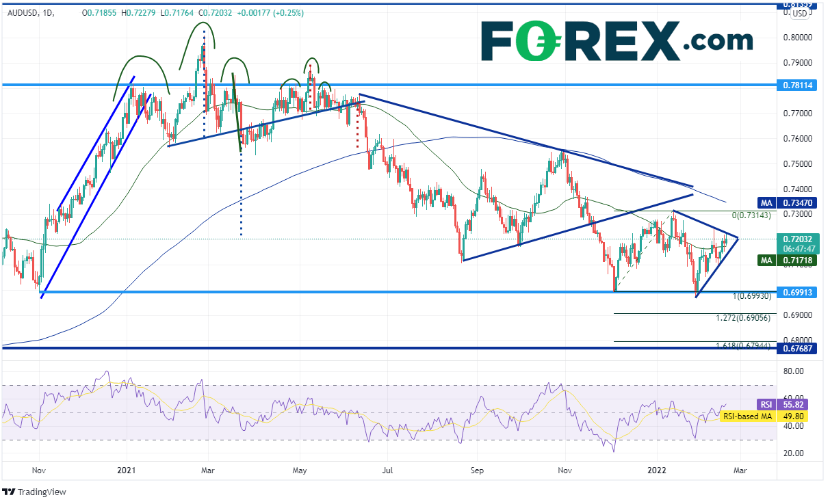Click the FOREX.com logo
The image size is (830, 504).
616,41
